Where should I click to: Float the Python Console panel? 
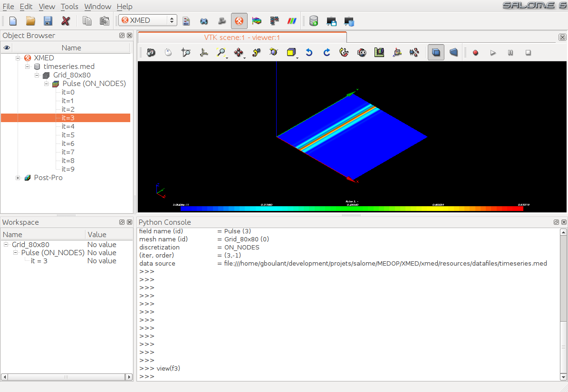(556, 222)
